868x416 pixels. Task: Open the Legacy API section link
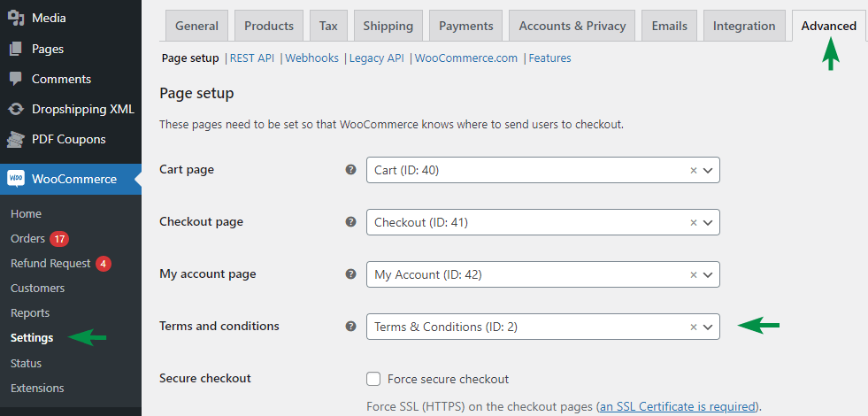coord(376,58)
